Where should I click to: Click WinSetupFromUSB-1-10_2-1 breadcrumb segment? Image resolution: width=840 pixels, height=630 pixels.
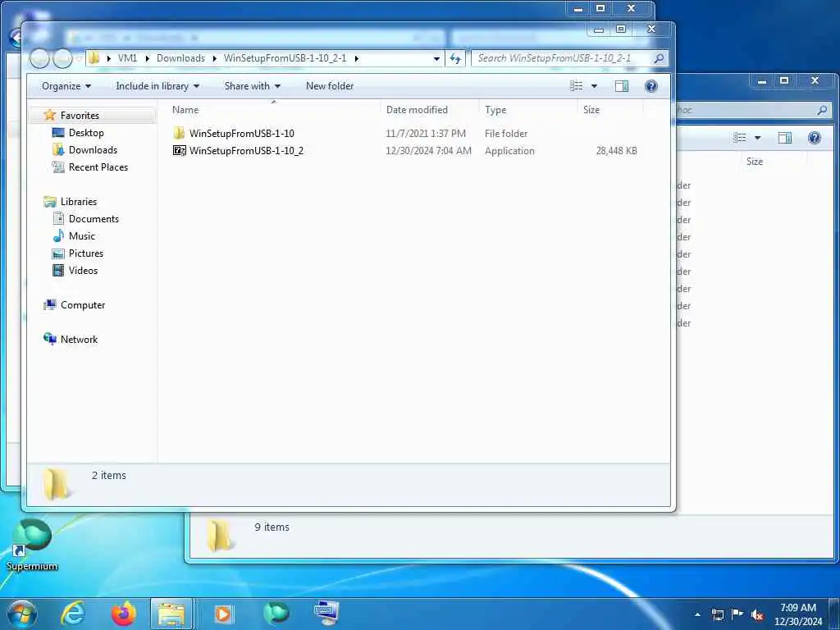pyautogui.click(x=285, y=58)
